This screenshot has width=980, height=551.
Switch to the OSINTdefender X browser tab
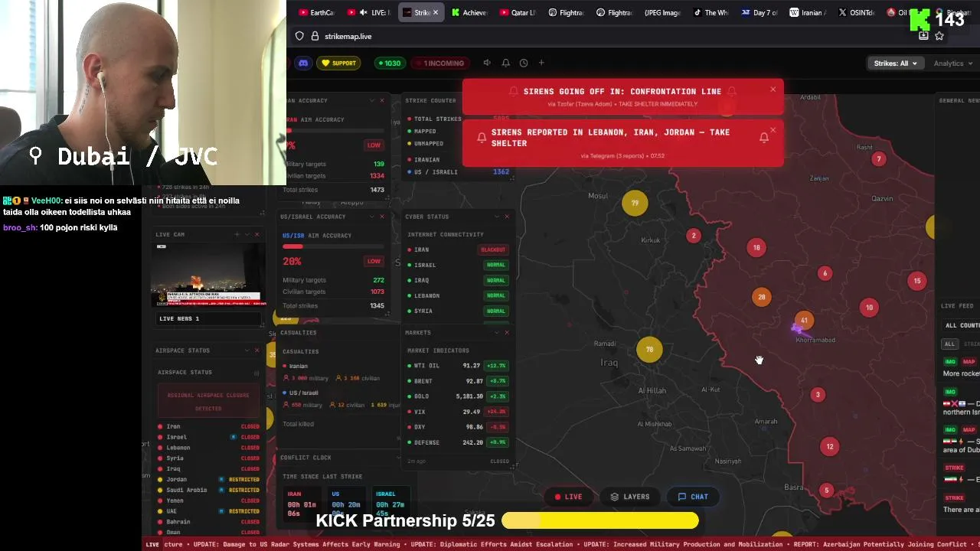(x=856, y=12)
